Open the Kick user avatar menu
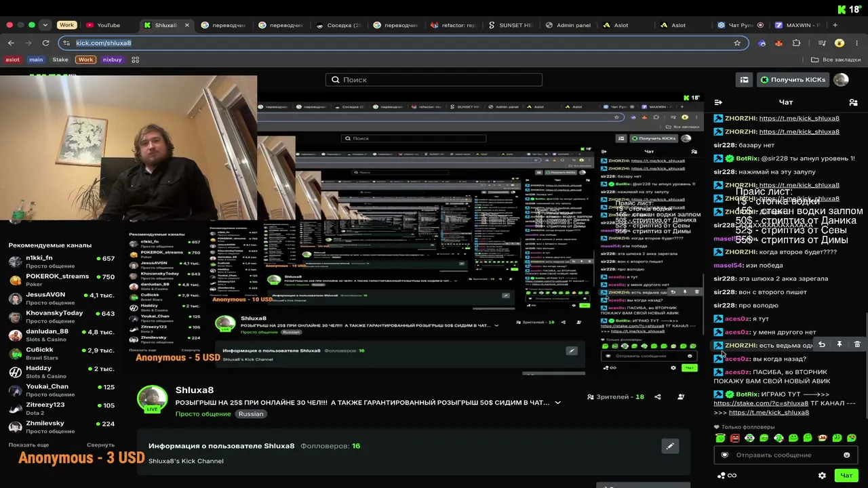The width and height of the screenshot is (868, 488). 841,80
